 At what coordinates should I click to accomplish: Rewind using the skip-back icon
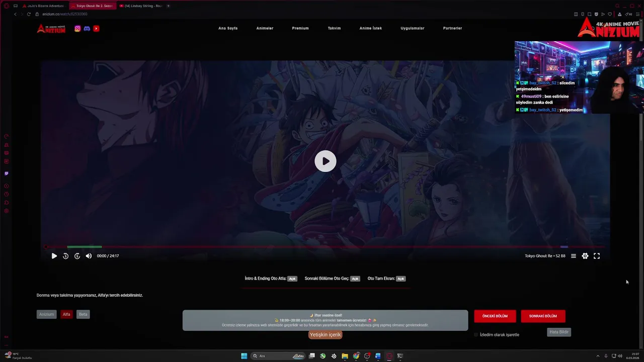click(65, 256)
